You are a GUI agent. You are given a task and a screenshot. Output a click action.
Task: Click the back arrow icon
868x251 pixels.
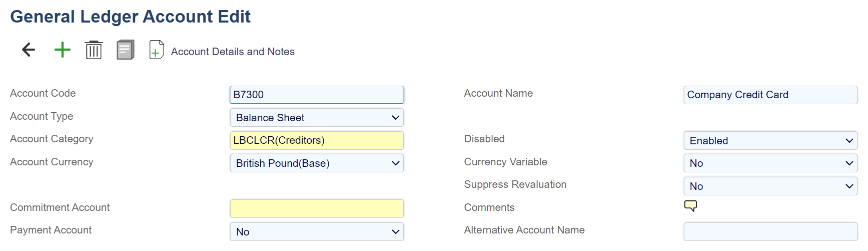29,50
